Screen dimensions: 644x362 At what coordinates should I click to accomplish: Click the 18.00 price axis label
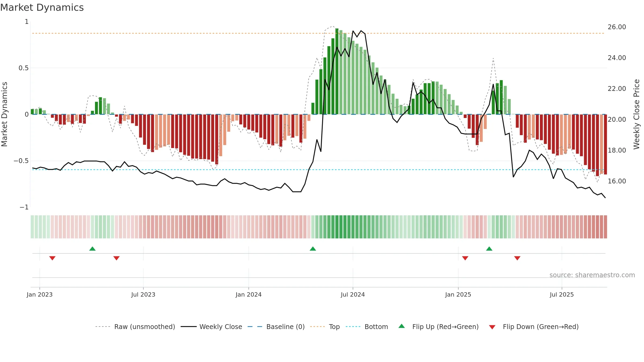tap(617, 150)
